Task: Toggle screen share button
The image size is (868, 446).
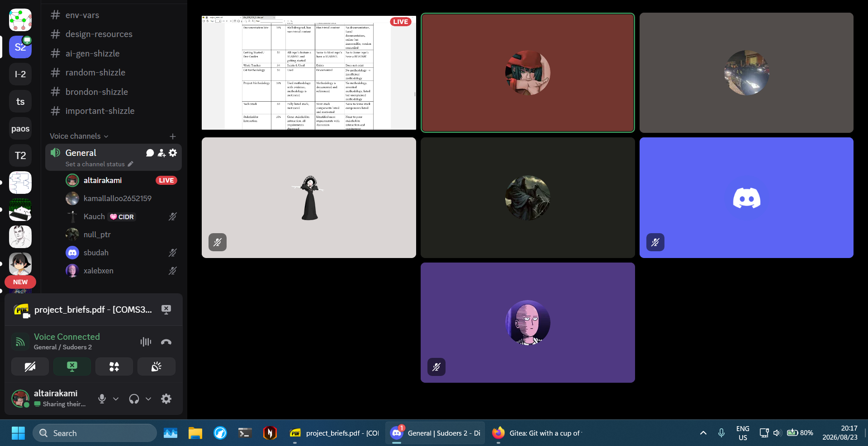Action: 72,366
